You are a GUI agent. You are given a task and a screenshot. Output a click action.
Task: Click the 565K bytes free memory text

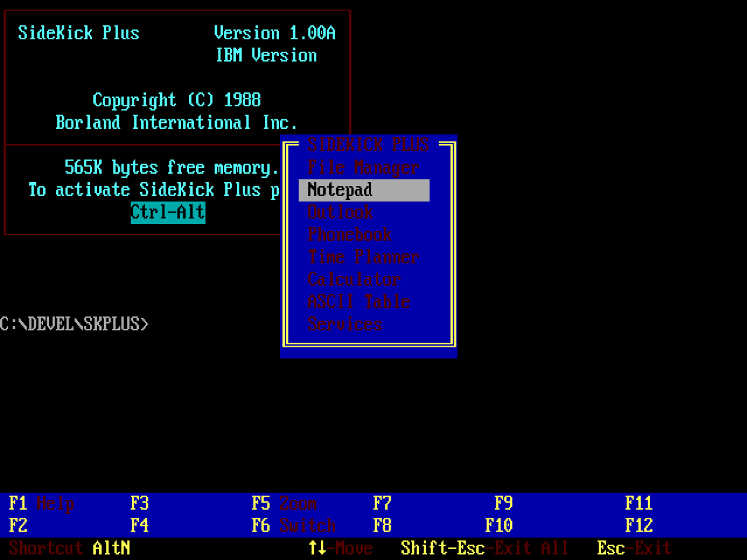tap(171, 168)
